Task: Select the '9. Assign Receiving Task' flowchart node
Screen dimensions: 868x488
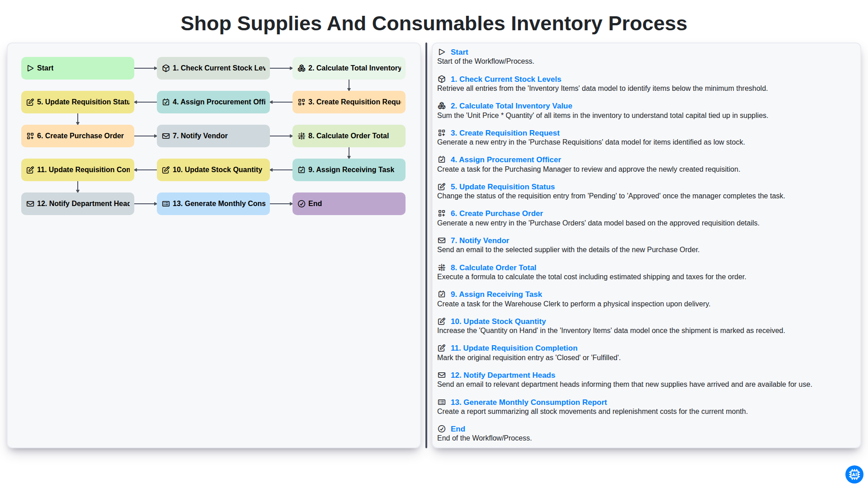Action: click(x=349, y=170)
